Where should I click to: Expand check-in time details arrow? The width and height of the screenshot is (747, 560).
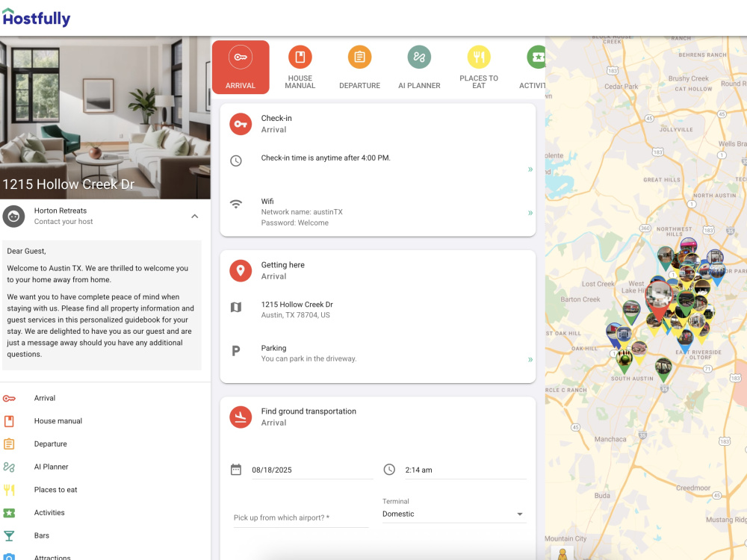coord(530,169)
